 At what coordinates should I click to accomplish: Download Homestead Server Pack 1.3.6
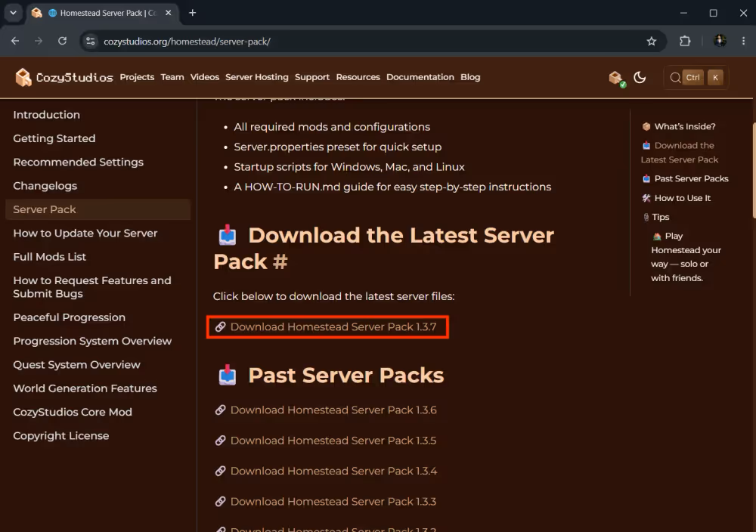point(333,410)
